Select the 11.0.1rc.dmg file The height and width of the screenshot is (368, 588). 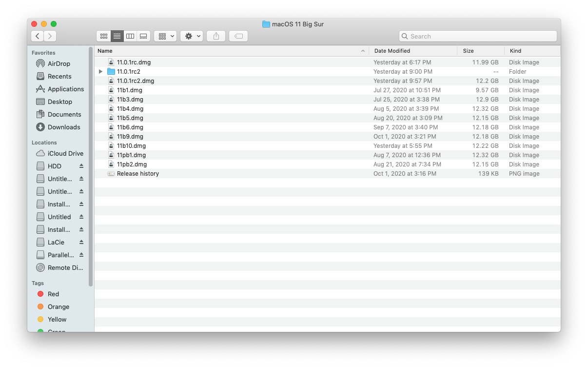[x=328, y=62]
